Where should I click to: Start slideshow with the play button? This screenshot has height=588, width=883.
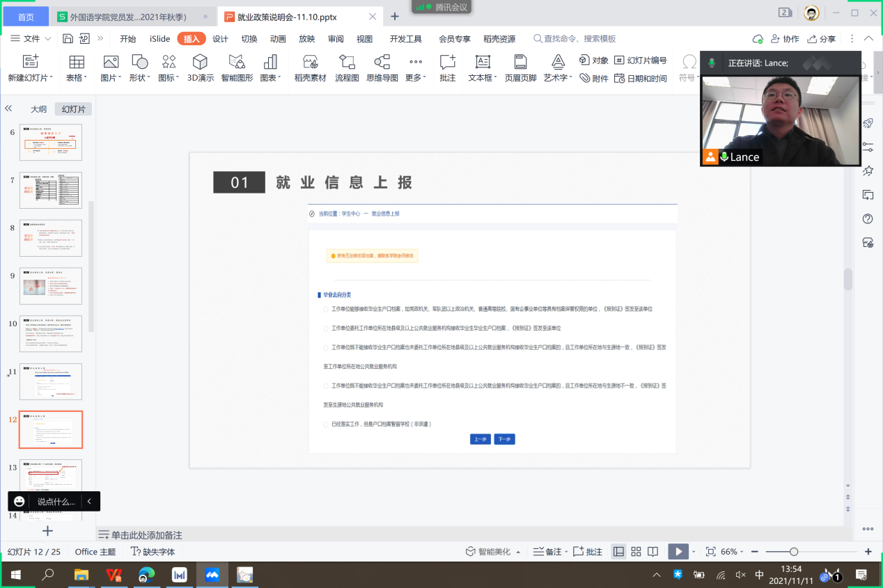[x=678, y=552]
